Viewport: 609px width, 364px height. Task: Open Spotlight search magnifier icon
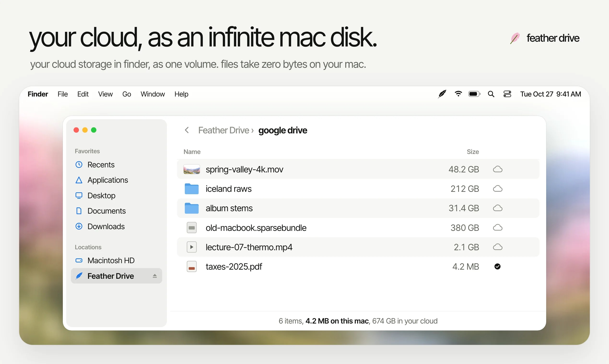(x=491, y=94)
